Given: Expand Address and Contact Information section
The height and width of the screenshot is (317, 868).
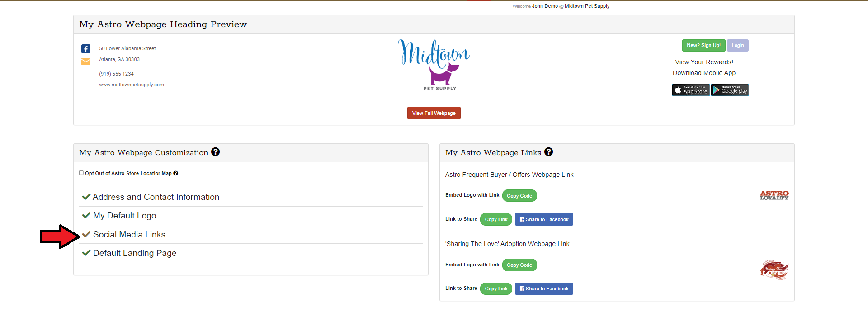Looking at the screenshot, I should (156, 197).
